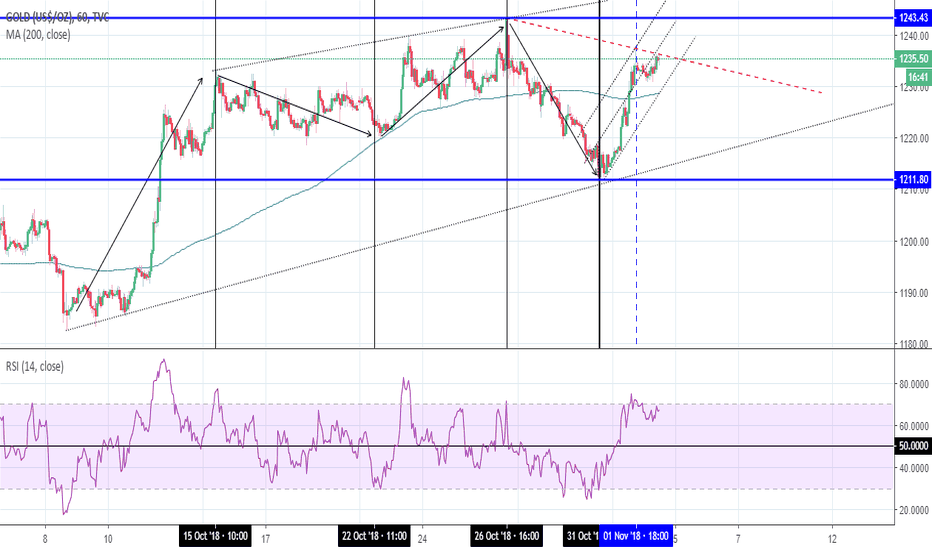This screenshot has width=932, height=550.
Task: Click the black 50.0000 RSI level label
Action: coord(913,445)
